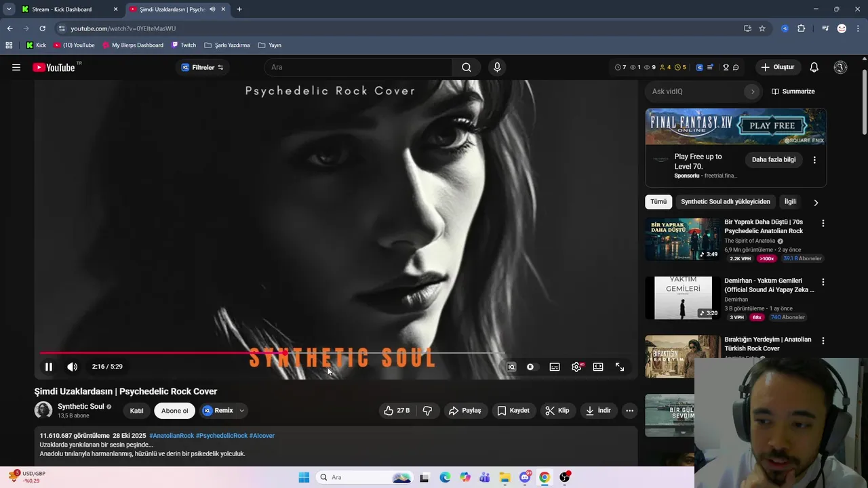Open Bir Yaprak Daha Düştü video thumbnail
Viewport: 868px width, 488px height.
point(683,239)
